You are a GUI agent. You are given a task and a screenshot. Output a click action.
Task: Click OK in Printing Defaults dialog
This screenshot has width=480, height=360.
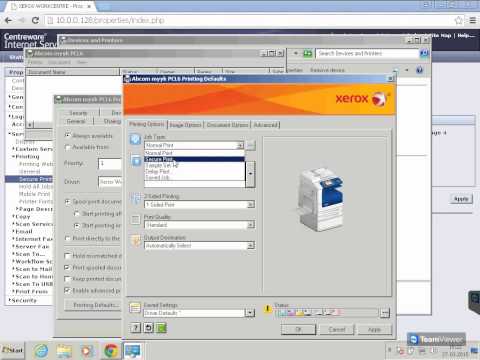click(x=298, y=329)
